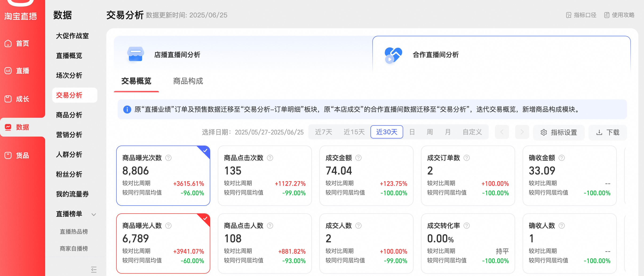The height and width of the screenshot is (276, 644).
Task: Click the help icon next to 商品曝光人数
Action: (x=168, y=226)
